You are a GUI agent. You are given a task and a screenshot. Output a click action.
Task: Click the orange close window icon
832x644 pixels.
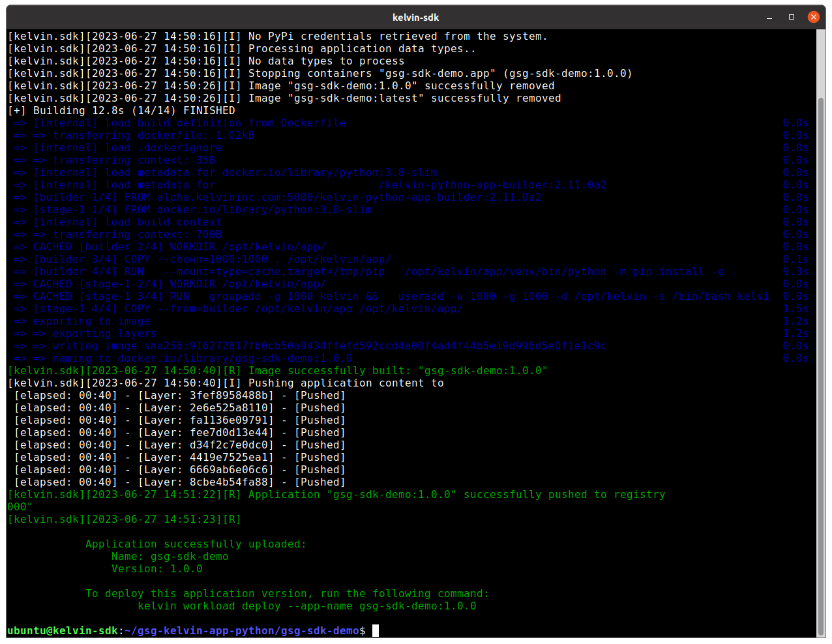tap(814, 17)
